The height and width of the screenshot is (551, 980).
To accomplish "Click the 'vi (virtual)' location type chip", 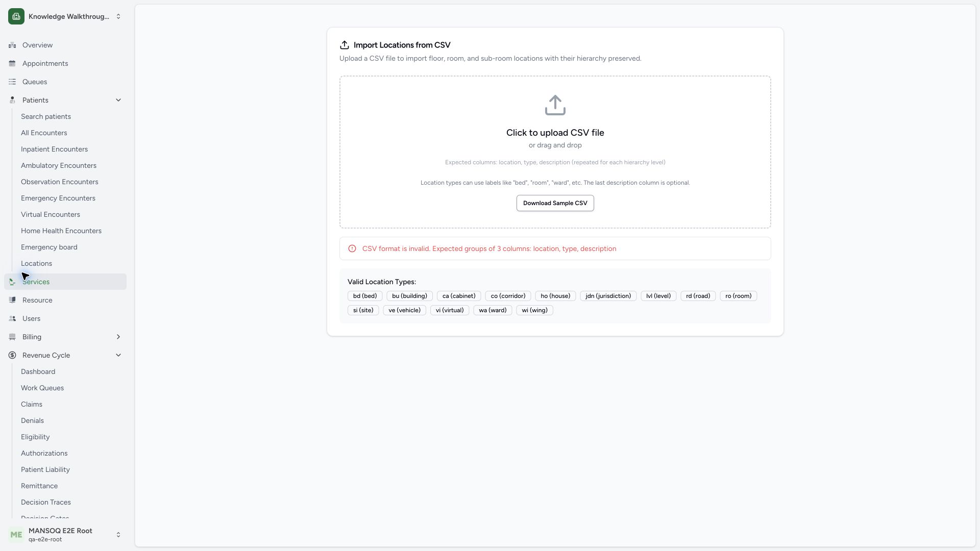I will pos(450,310).
